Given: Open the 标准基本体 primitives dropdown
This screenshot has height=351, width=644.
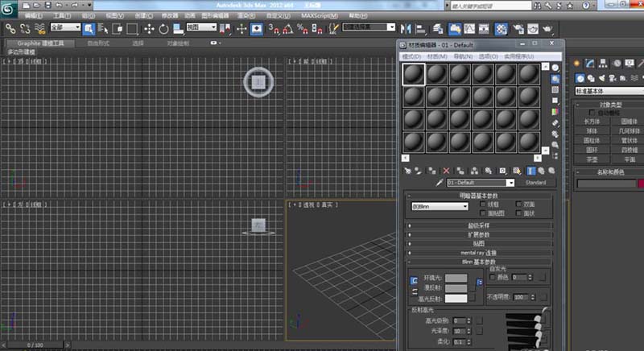Looking at the screenshot, I should tap(609, 91).
